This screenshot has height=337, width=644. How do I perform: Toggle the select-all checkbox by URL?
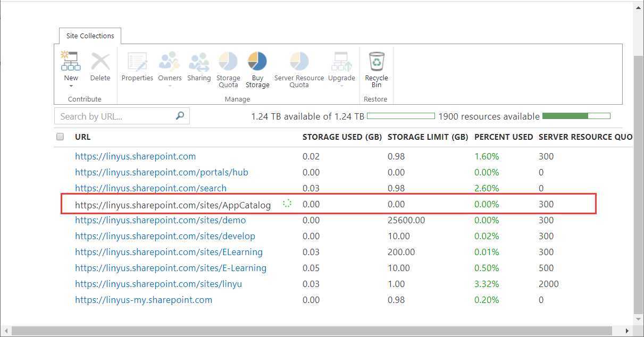click(60, 137)
